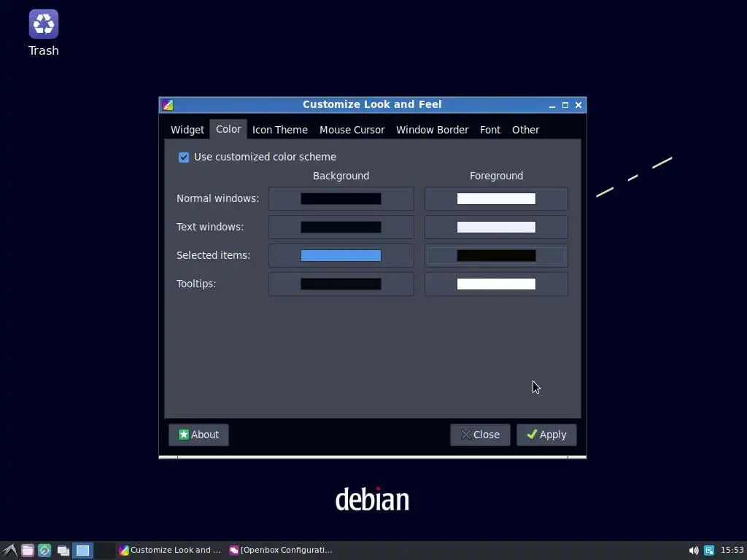Open the volume control tray icon
This screenshot has width=747, height=560.
694,551
